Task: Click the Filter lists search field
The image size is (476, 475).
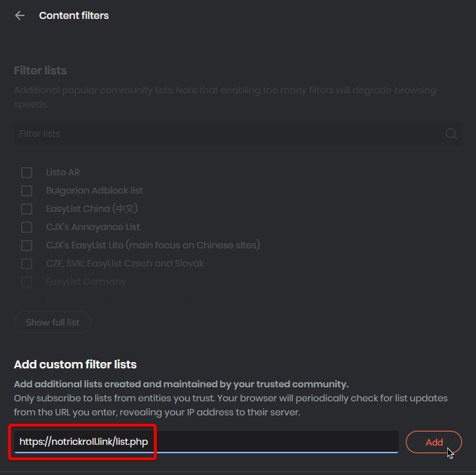Action: click(x=224, y=134)
